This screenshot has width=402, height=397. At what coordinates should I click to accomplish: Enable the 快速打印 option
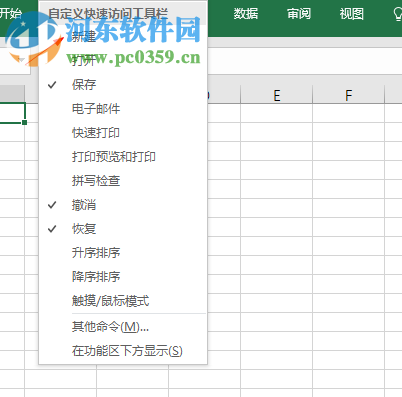(123, 133)
